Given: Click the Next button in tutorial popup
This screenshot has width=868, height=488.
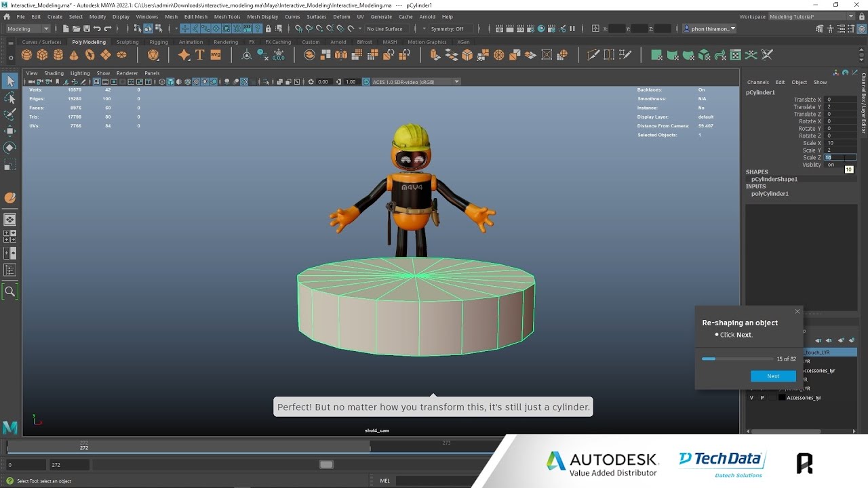Looking at the screenshot, I should coord(773,376).
